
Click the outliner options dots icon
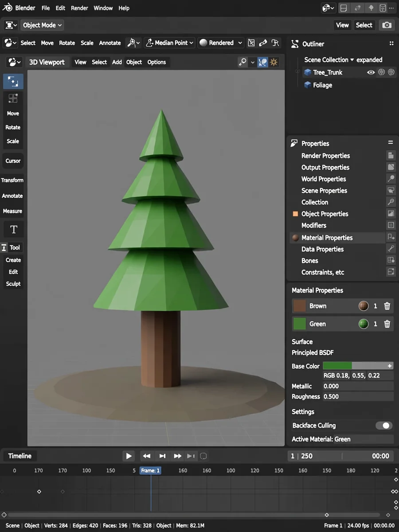[x=391, y=43]
